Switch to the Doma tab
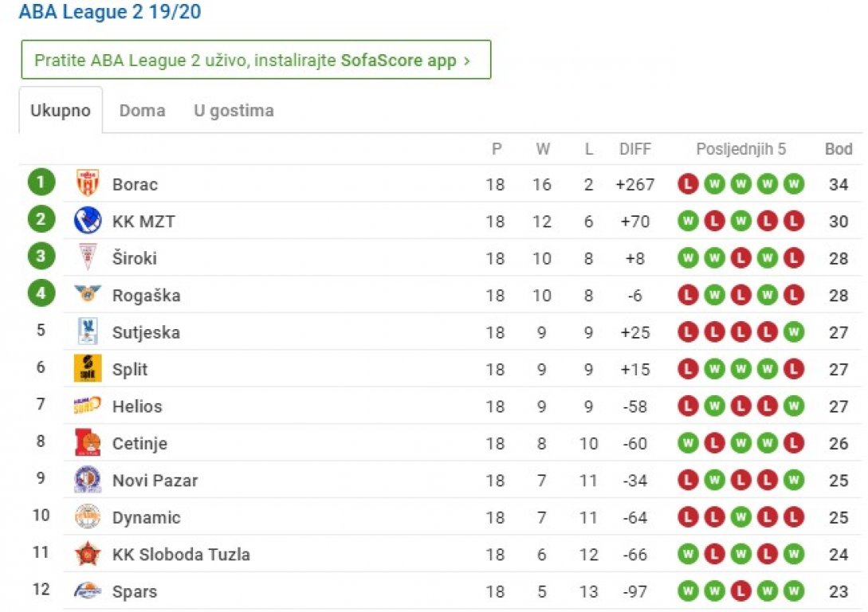 [x=142, y=111]
